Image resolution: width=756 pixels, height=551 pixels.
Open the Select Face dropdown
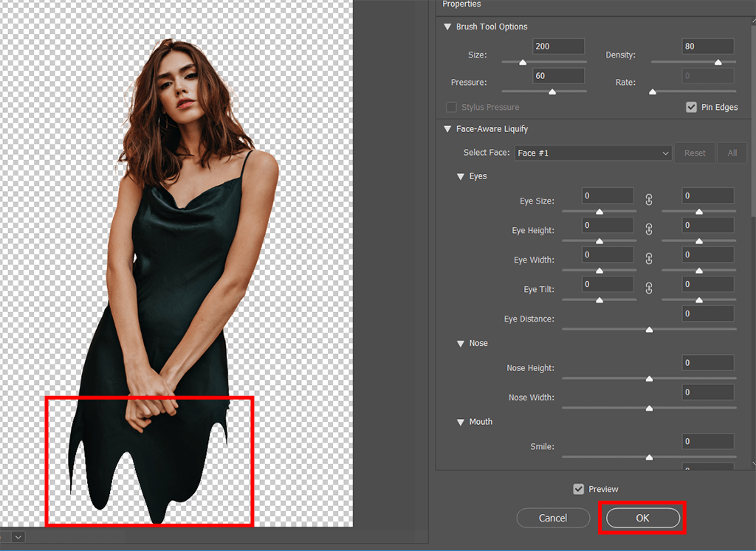click(x=593, y=153)
